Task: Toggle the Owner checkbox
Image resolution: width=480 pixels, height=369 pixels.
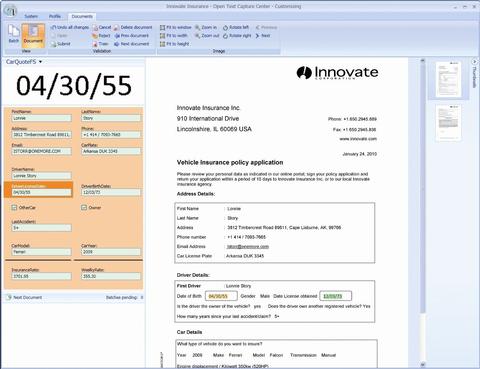Action: pos(84,208)
